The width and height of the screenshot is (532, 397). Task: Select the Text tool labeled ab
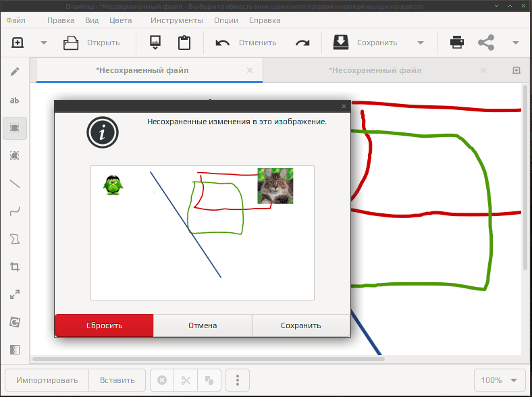(x=15, y=100)
